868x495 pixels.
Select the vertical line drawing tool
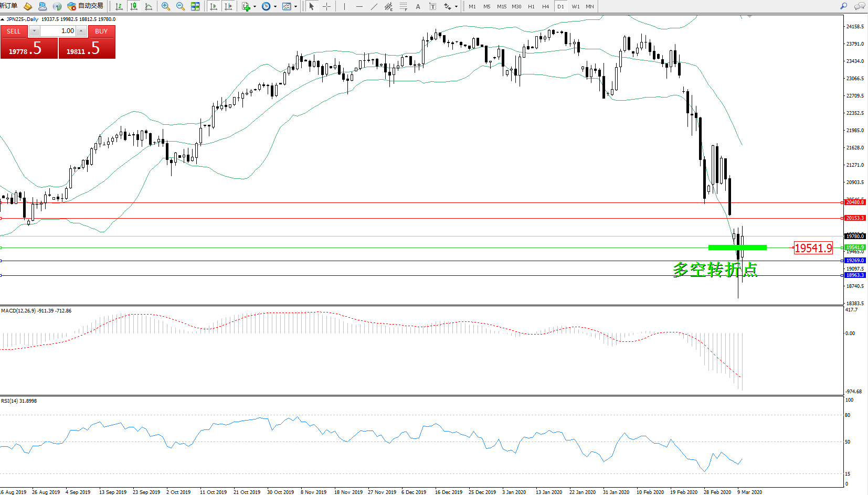344,6
